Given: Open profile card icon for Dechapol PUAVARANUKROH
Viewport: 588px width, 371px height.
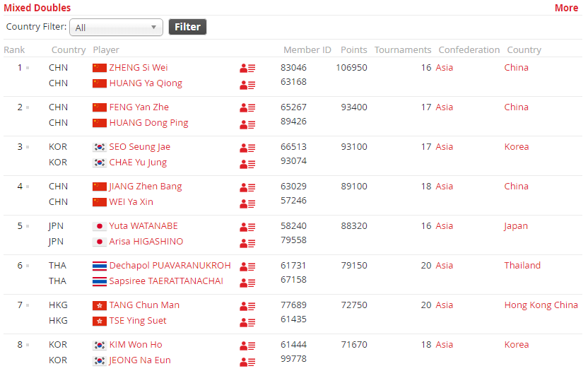Looking at the screenshot, I should (247, 266).
